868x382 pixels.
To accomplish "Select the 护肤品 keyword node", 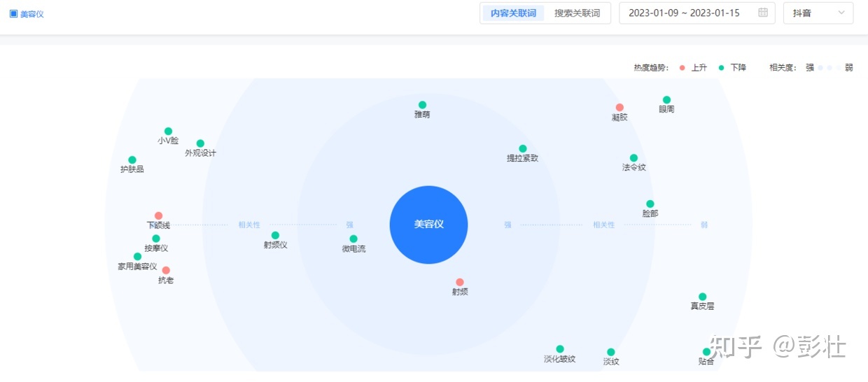I will (x=132, y=160).
